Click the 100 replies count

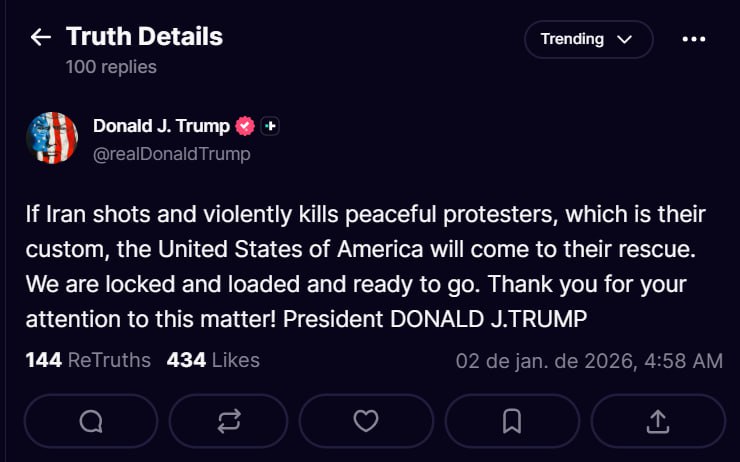pos(111,67)
